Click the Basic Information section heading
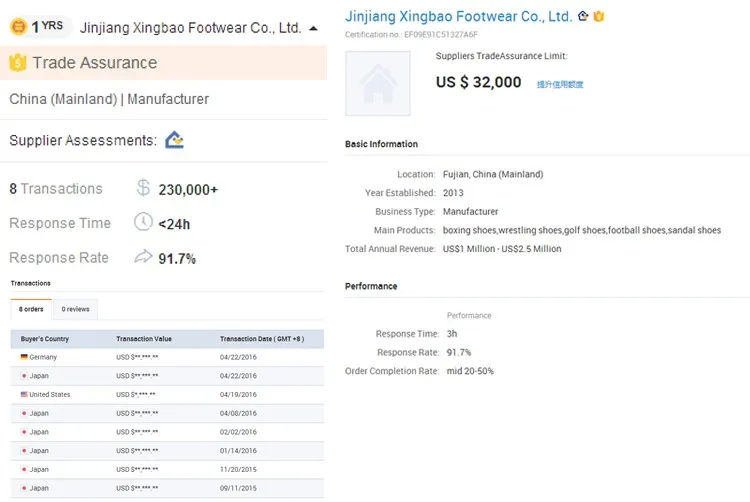750x502 pixels. pyautogui.click(x=381, y=144)
